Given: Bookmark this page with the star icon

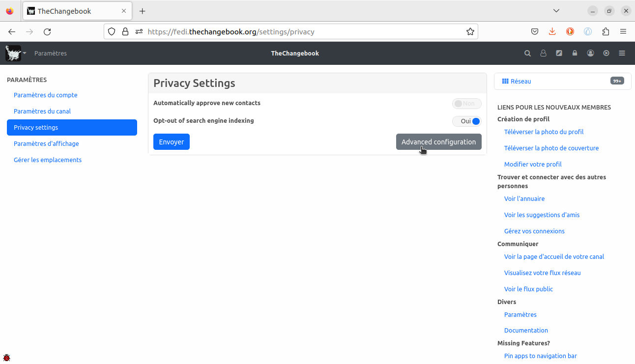Looking at the screenshot, I should (470, 31).
